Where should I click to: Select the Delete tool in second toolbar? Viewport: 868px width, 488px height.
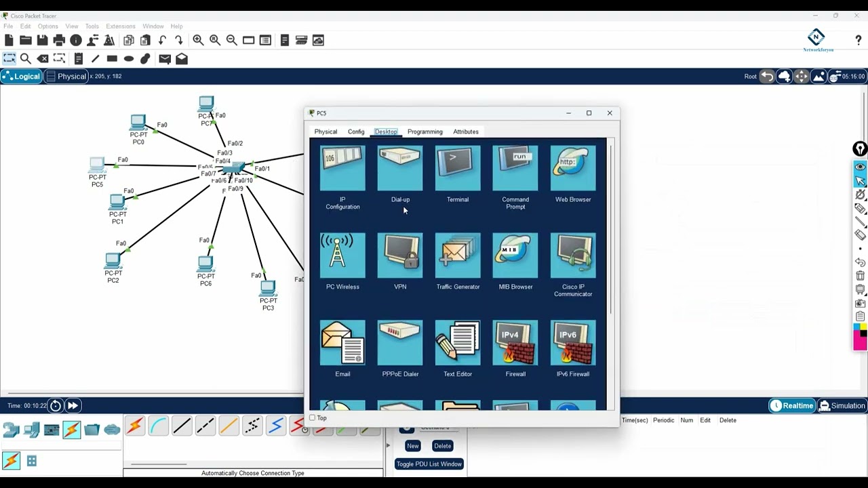pyautogui.click(x=43, y=59)
